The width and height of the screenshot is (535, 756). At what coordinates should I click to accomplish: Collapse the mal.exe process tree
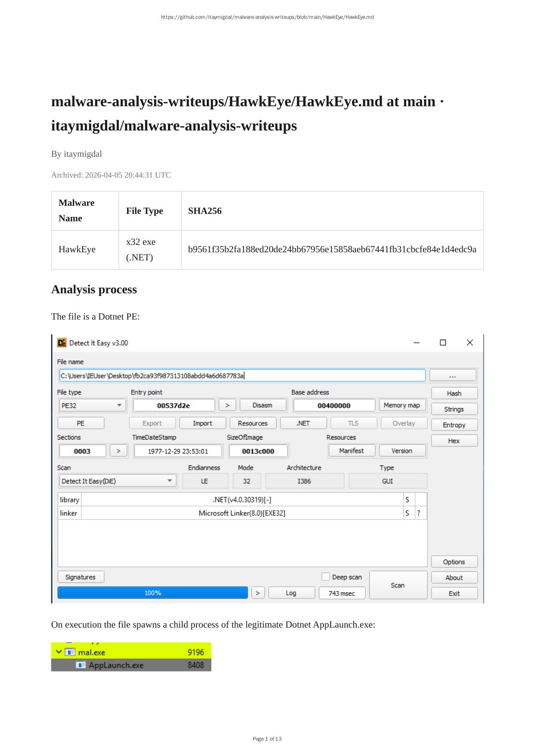59,652
